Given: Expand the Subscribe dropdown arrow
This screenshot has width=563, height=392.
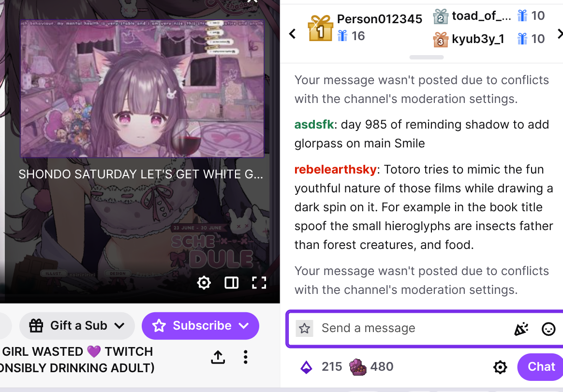Looking at the screenshot, I should (244, 326).
